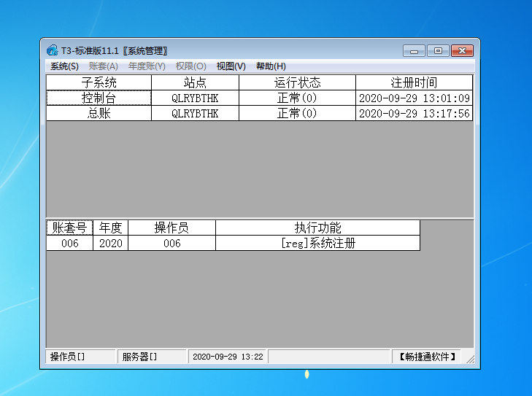This screenshot has width=532, height=396.
Task: Click the [reg]系统注册 function cell
Action: click(318, 243)
